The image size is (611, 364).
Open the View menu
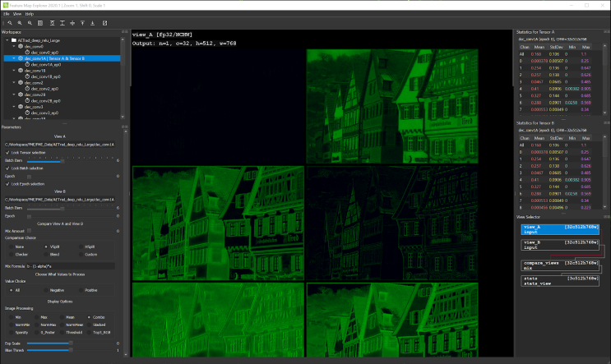(17, 14)
